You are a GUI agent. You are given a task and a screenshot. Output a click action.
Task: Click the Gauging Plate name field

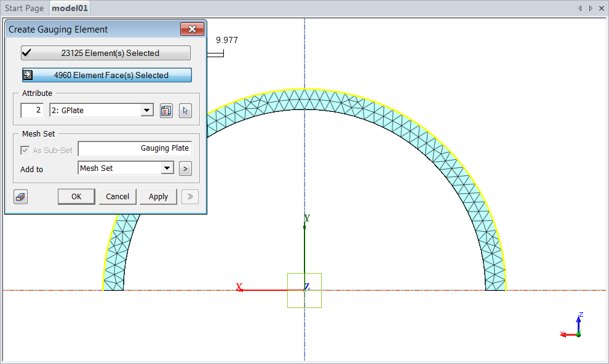click(135, 148)
